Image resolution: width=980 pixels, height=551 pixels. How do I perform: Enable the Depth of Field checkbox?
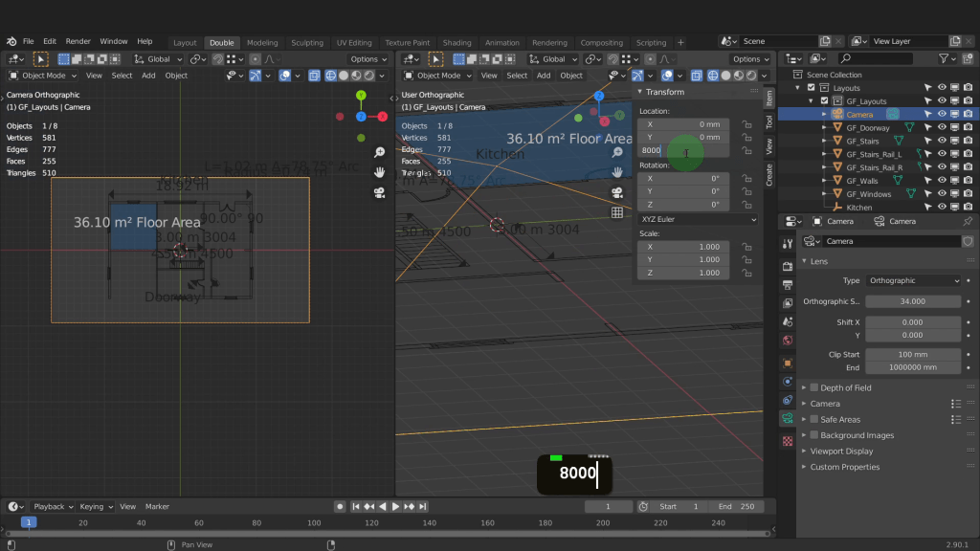tap(814, 387)
